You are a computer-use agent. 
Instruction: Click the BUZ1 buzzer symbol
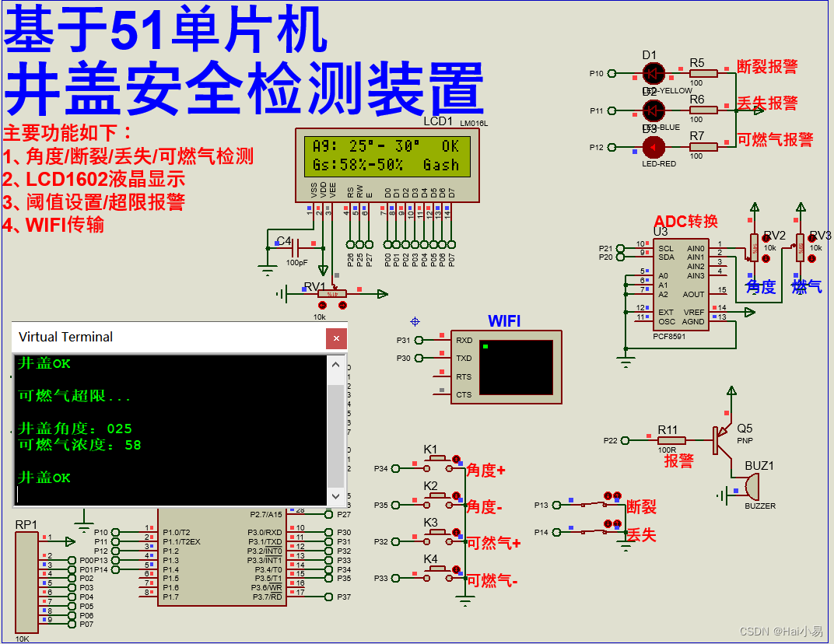click(x=751, y=486)
